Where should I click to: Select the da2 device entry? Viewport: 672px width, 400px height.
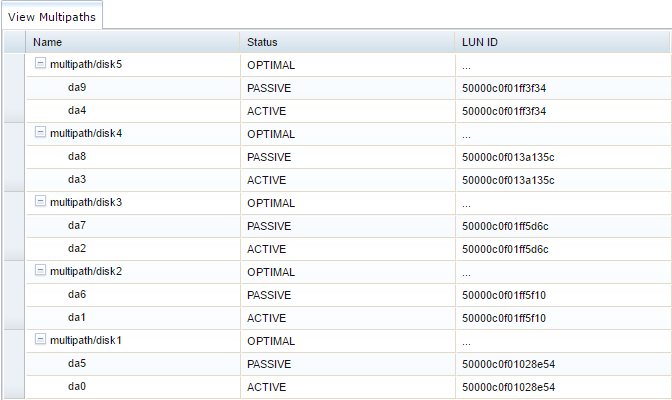click(x=77, y=248)
